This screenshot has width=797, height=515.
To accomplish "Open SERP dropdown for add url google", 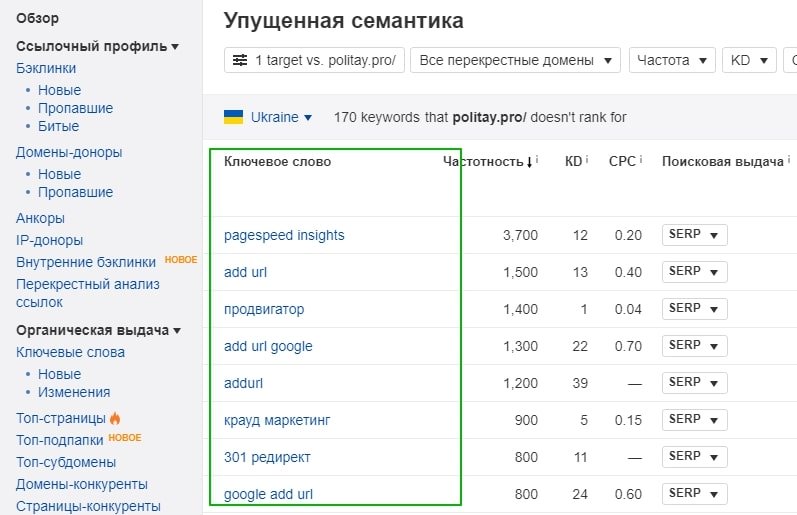I will tap(694, 346).
